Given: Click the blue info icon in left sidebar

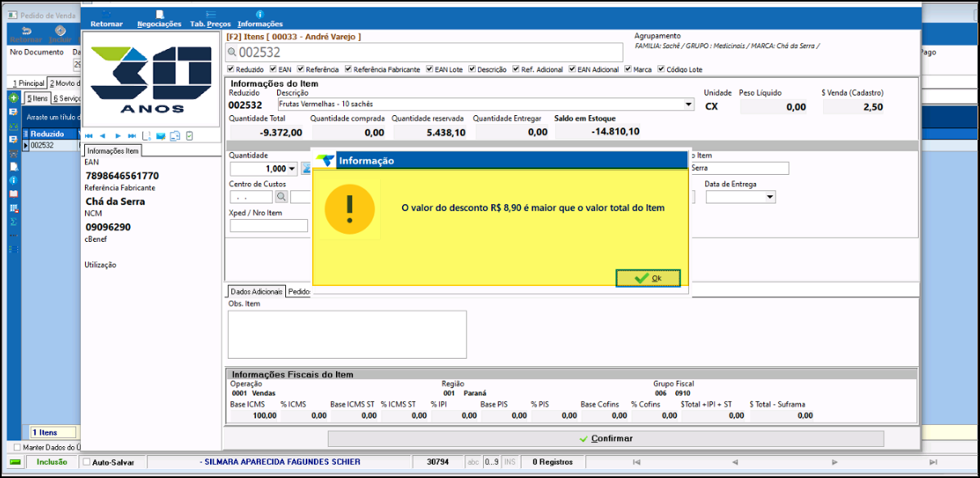Looking at the screenshot, I should [13, 180].
